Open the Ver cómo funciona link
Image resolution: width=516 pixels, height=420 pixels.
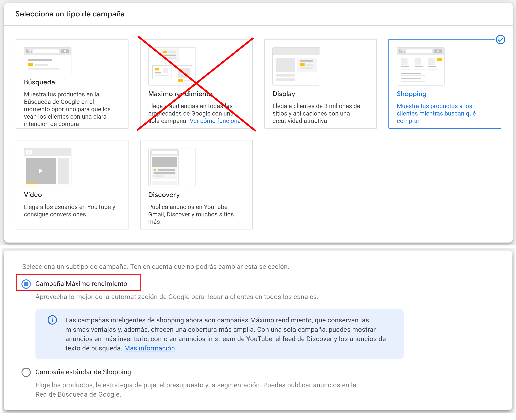click(215, 121)
